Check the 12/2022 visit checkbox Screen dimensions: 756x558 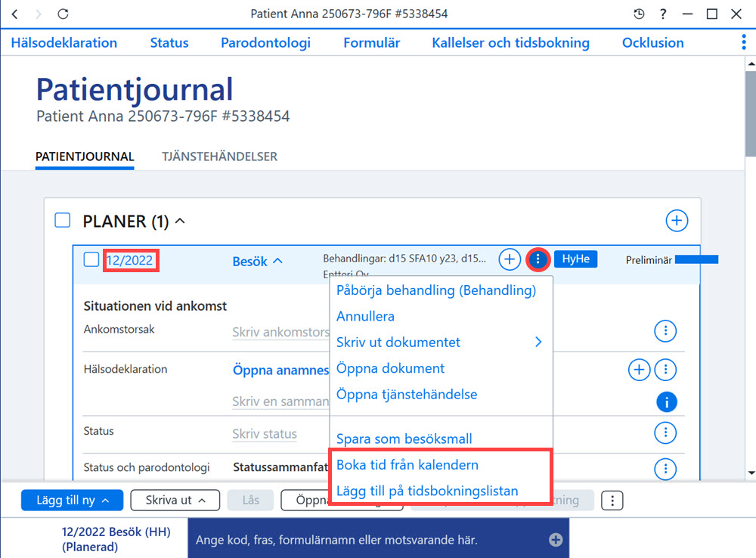coord(91,259)
